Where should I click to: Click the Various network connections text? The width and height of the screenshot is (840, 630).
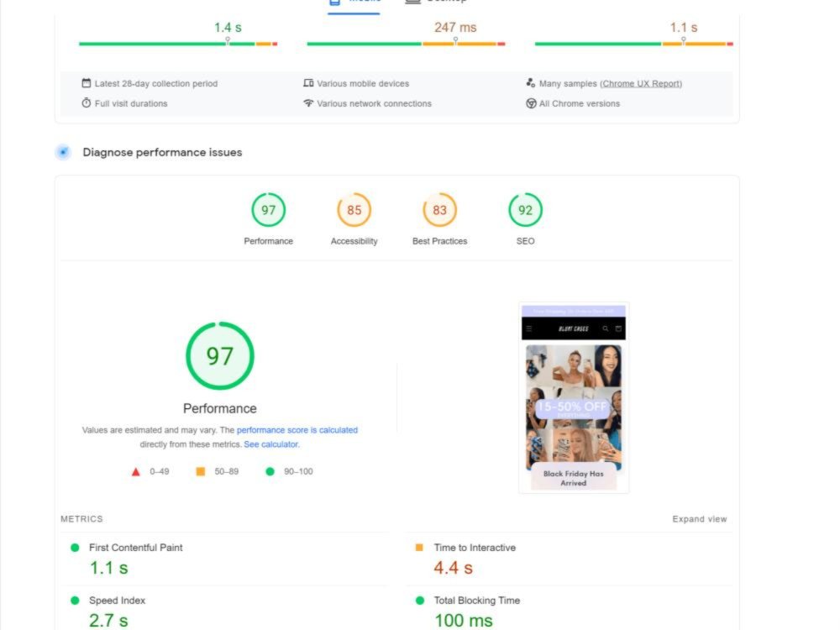tap(374, 103)
